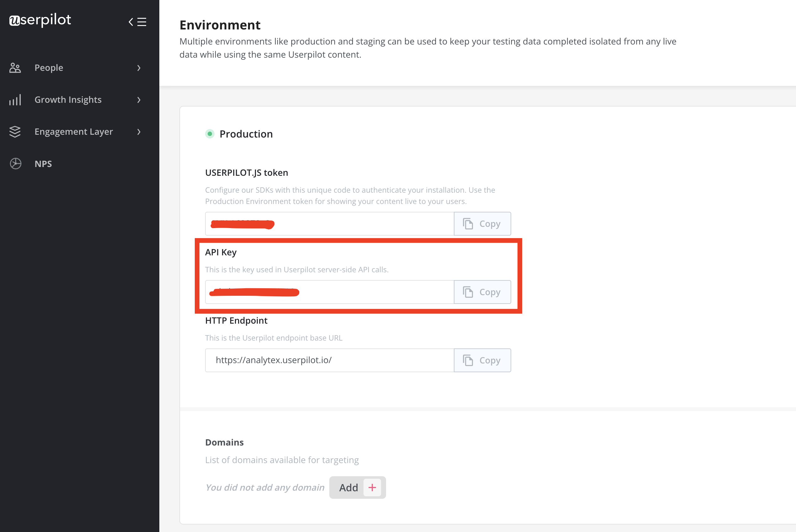The image size is (796, 532).
Task: Expand the Engagement Layer submenu chevron
Action: click(x=139, y=132)
